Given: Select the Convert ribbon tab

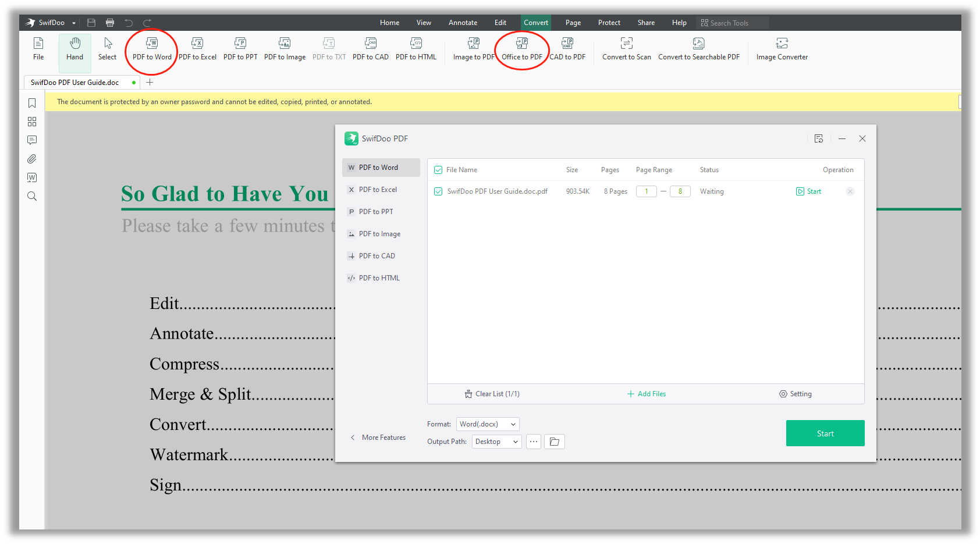Looking at the screenshot, I should coord(536,23).
